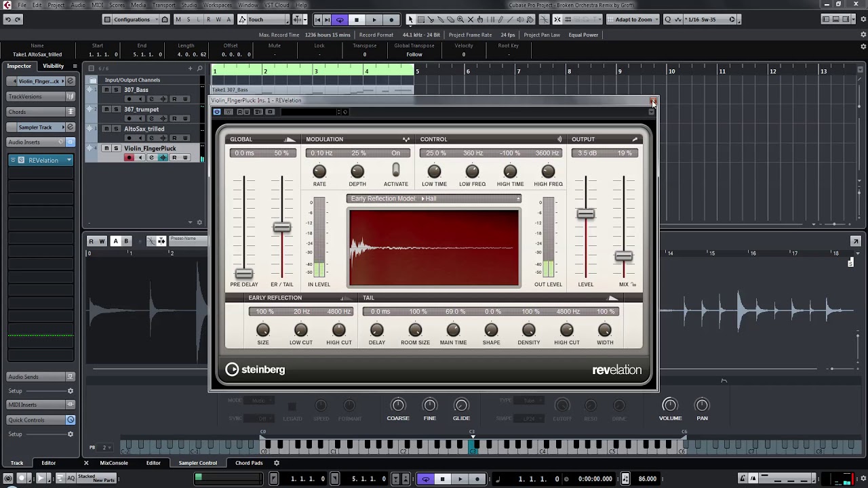
Task: Click the Quantize Q icon
Action: 668,20
